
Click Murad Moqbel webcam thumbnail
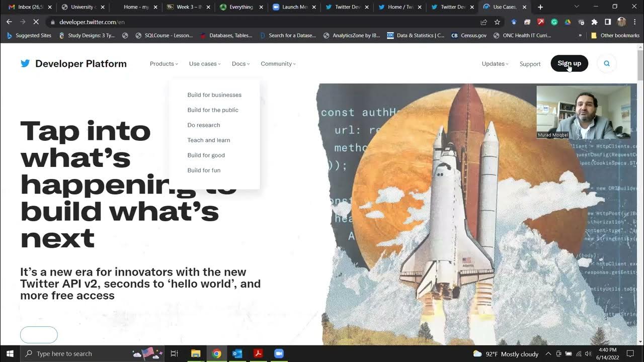point(583,112)
